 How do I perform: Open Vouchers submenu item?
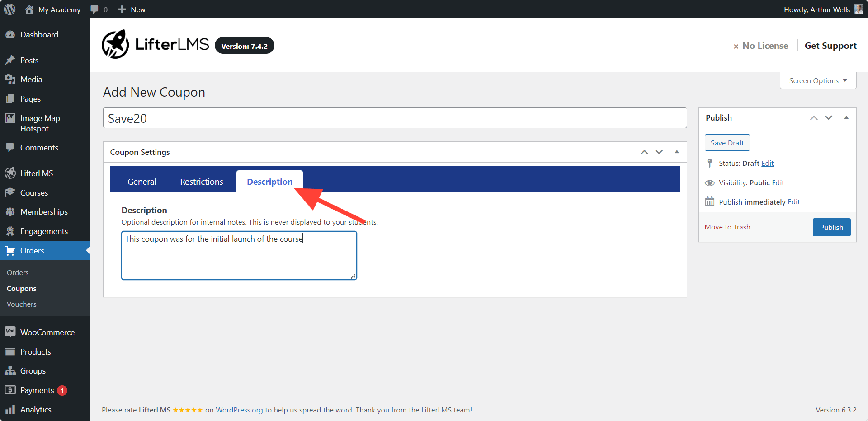tap(21, 304)
